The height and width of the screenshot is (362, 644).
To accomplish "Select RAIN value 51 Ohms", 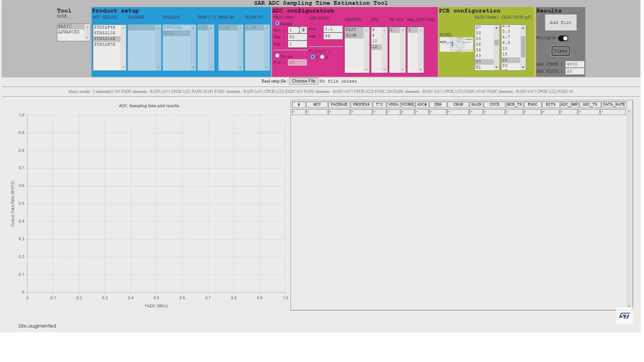I will pos(484,67).
